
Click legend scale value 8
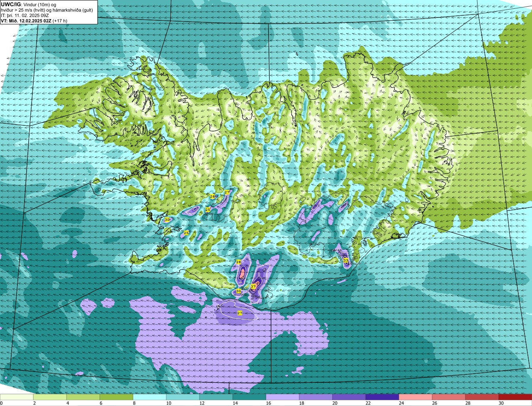(x=134, y=403)
